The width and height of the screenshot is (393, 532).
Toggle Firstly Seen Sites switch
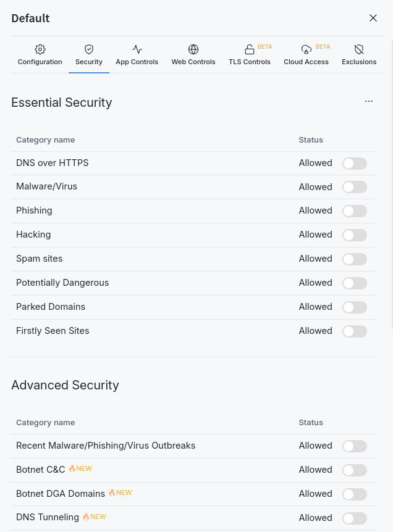click(355, 331)
